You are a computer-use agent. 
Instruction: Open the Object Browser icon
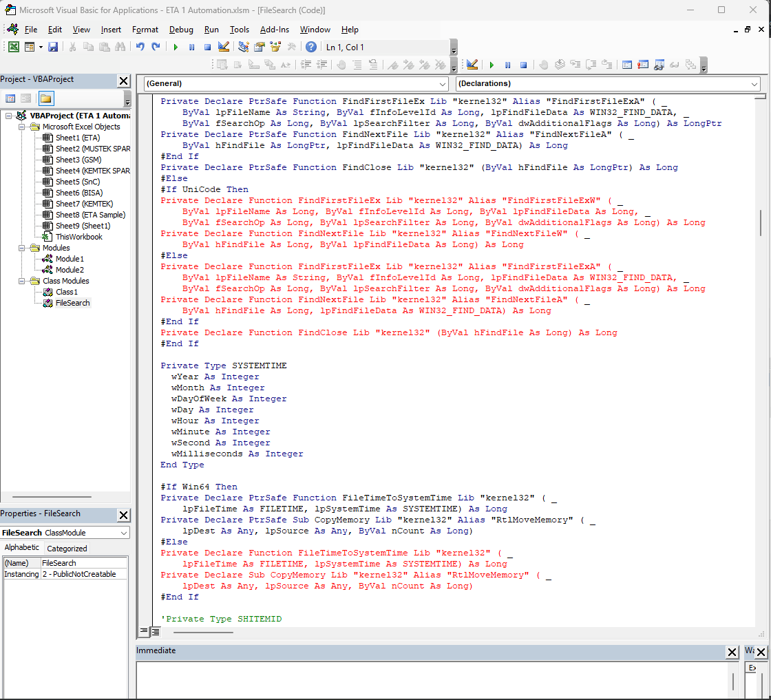coord(275,47)
